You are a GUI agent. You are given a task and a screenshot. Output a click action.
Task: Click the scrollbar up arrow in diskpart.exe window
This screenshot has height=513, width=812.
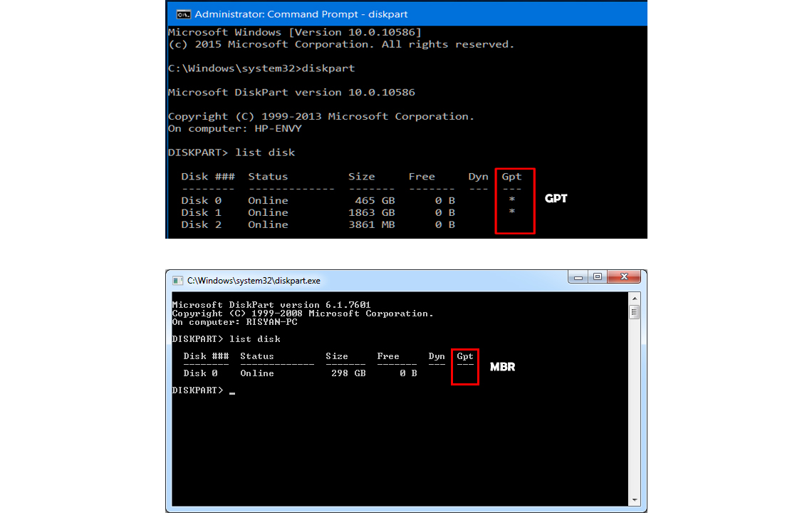tap(635, 299)
